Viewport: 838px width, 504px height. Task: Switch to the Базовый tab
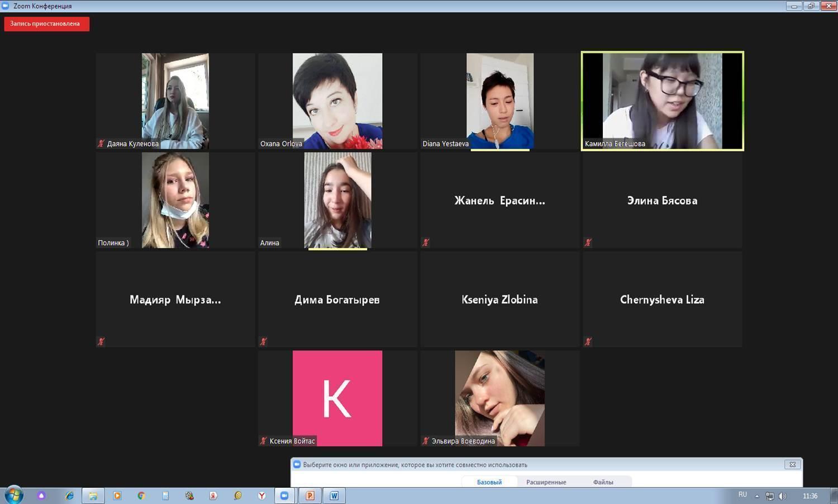(489, 482)
